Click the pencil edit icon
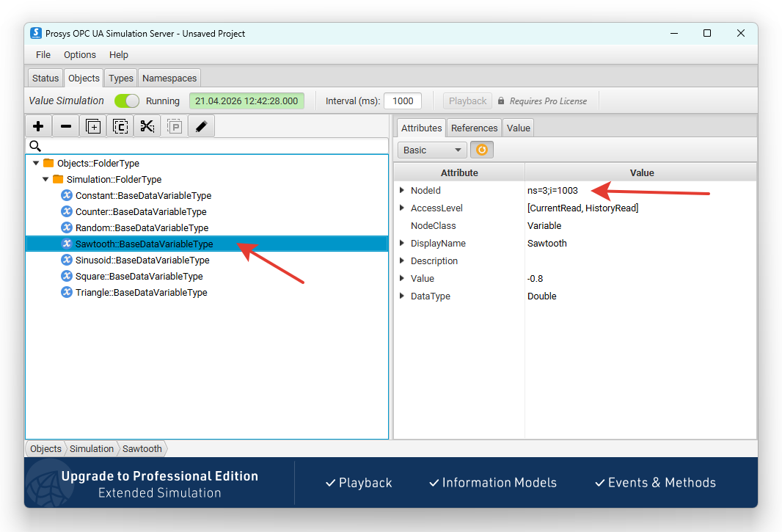782x532 pixels. (202, 126)
